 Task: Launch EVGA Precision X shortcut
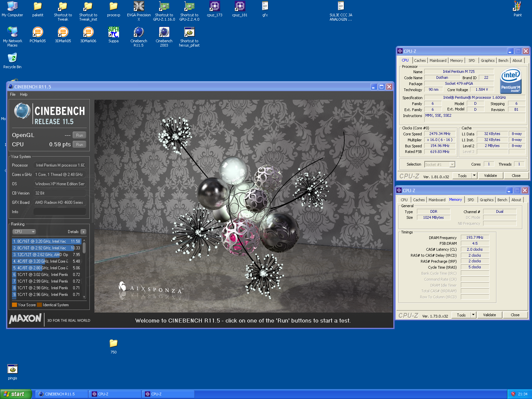[x=139, y=11]
